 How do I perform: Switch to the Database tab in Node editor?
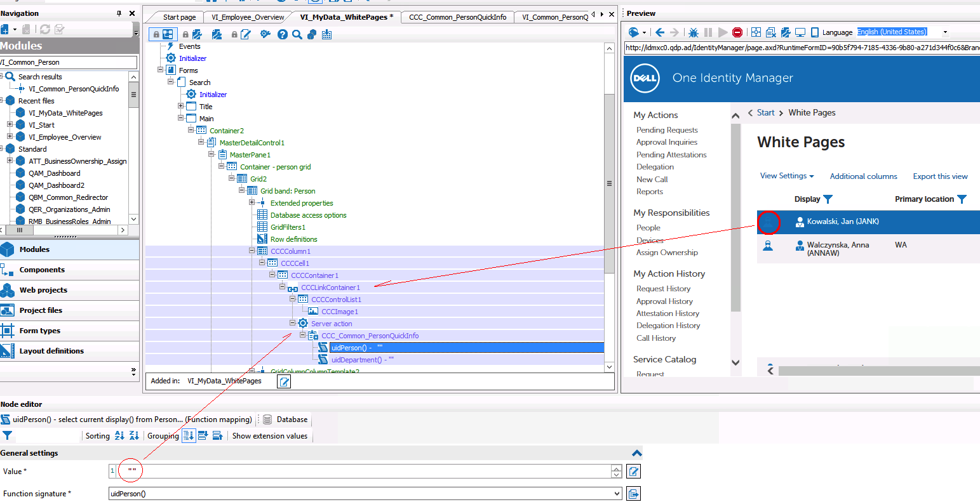(x=285, y=419)
